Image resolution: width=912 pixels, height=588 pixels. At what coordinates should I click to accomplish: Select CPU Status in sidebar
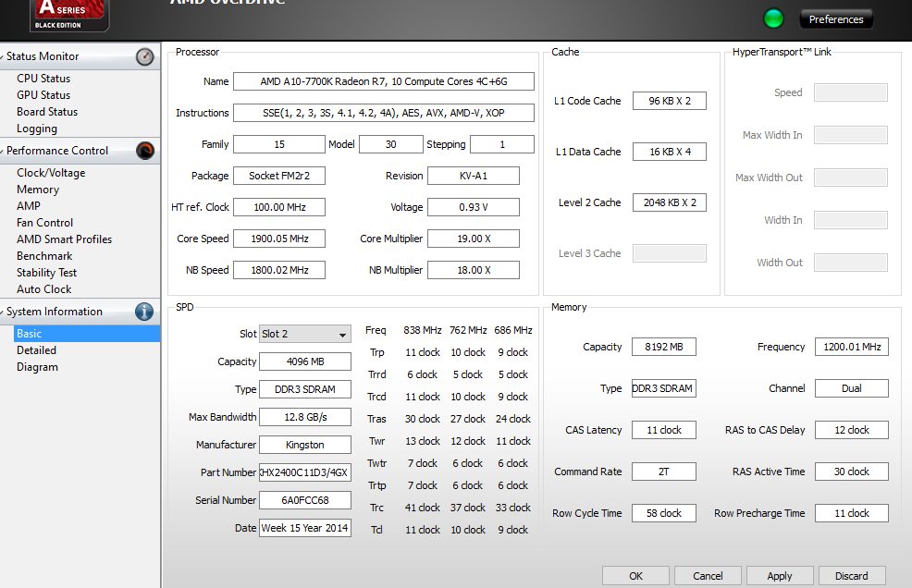pos(43,79)
